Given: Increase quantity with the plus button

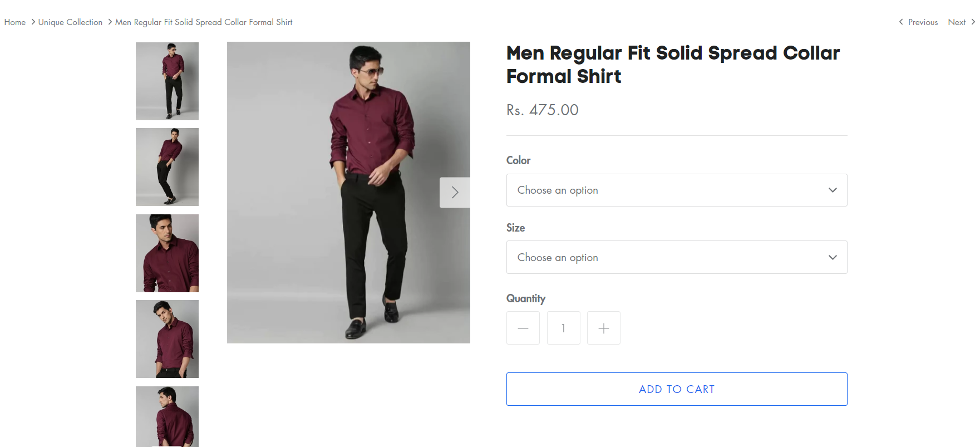Looking at the screenshot, I should pyautogui.click(x=604, y=328).
